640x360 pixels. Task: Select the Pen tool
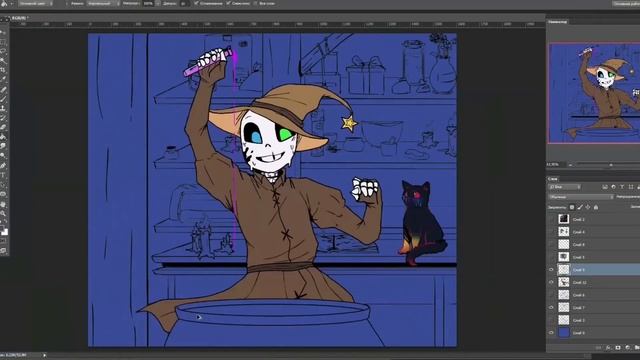[x=3, y=165]
